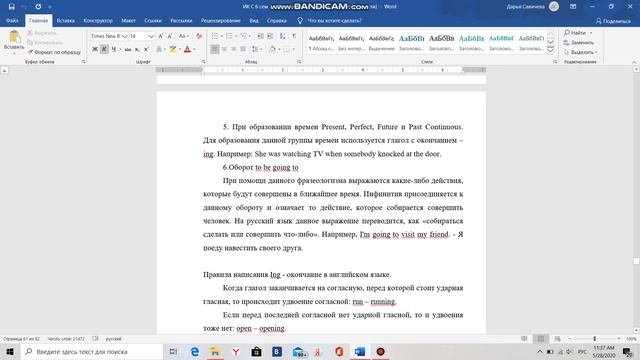Click word count in status bar
This screenshot has width=640, height=360.
66,339
